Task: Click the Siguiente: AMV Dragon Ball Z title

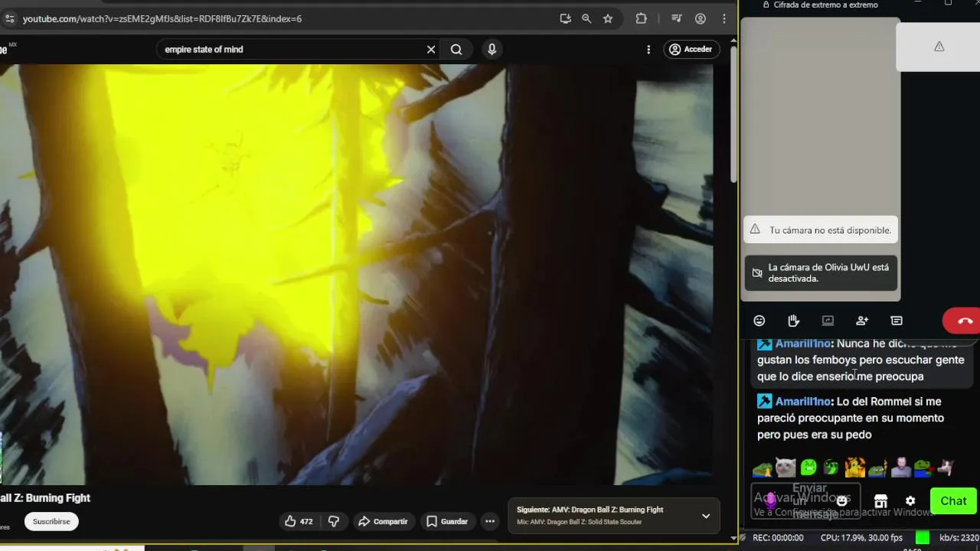Action: coord(590,510)
